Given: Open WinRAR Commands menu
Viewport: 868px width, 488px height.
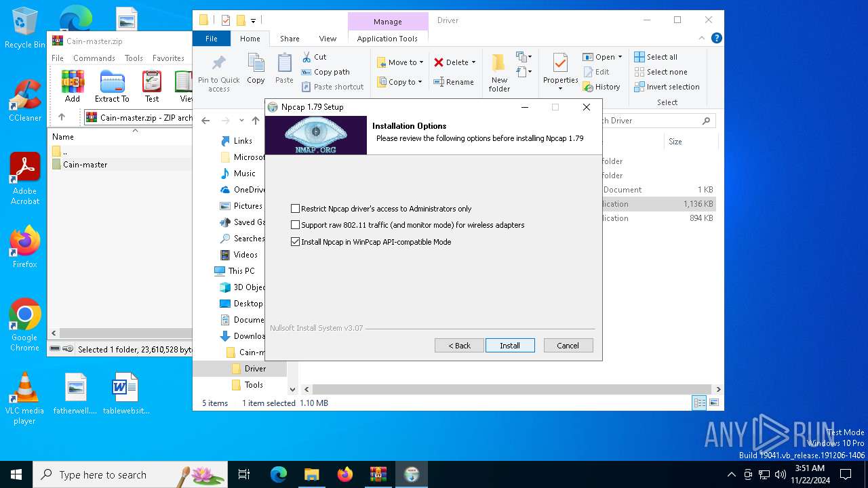Looking at the screenshot, I should pos(94,58).
